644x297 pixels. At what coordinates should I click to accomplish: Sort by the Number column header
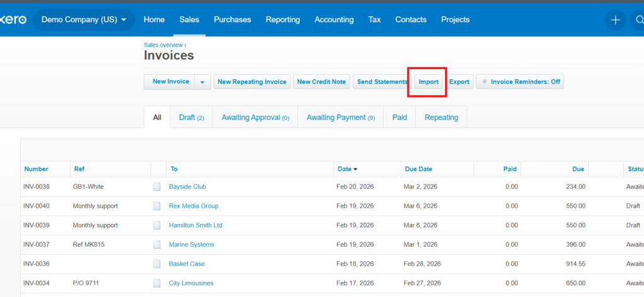tap(36, 169)
